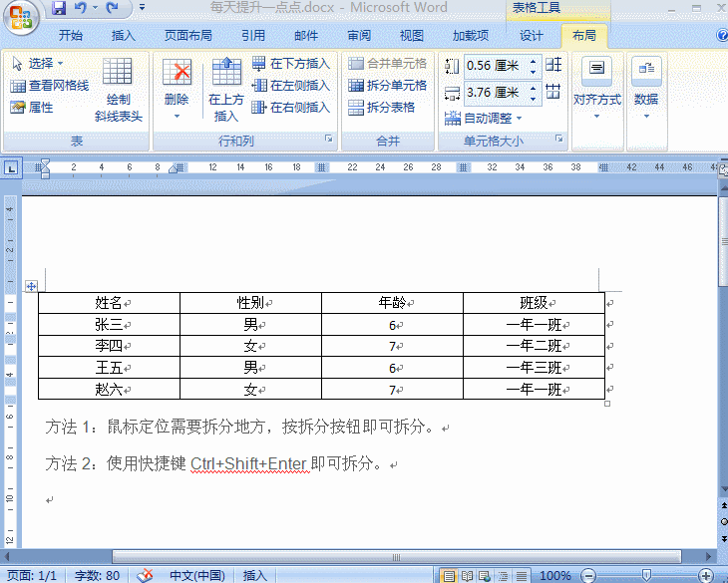Toggle the 插入 insert mode indicator
Image resolution: width=728 pixels, height=583 pixels.
pyautogui.click(x=255, y=576)
